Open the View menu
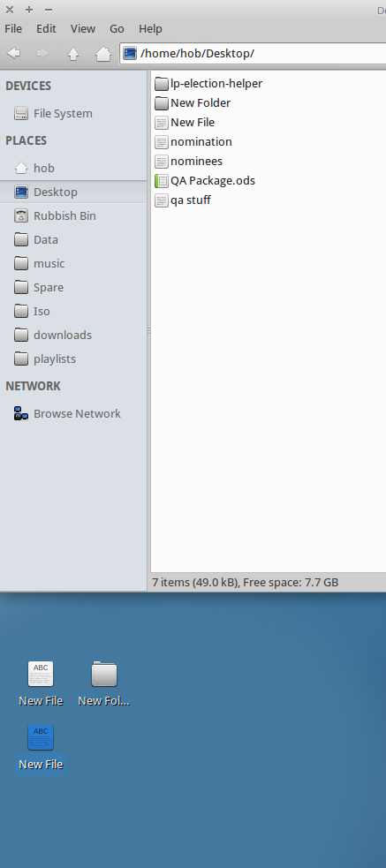The image size is (386, 868). [x=82, y=29]
